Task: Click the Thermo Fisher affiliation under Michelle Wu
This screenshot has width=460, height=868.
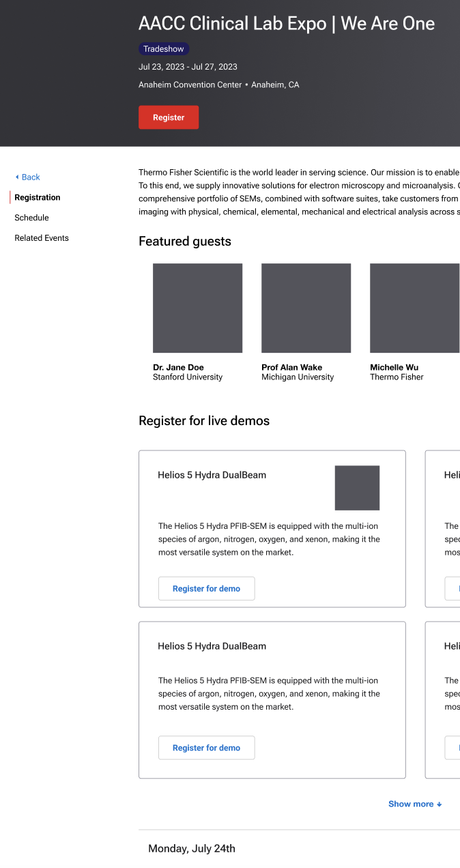Action: 397,377
